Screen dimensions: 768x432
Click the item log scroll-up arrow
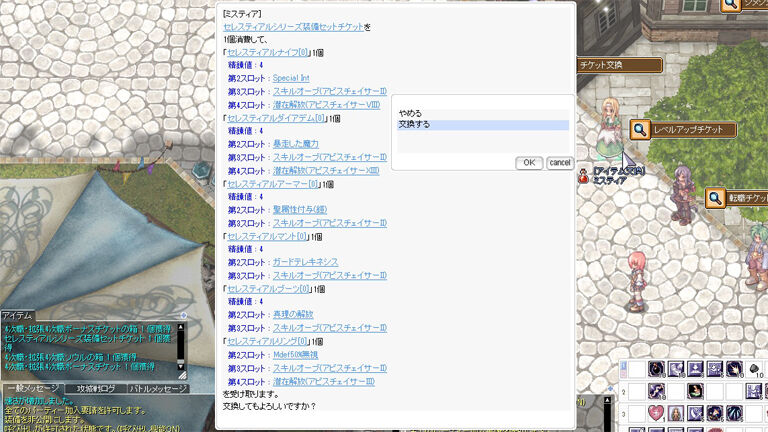tap(181, 327)
